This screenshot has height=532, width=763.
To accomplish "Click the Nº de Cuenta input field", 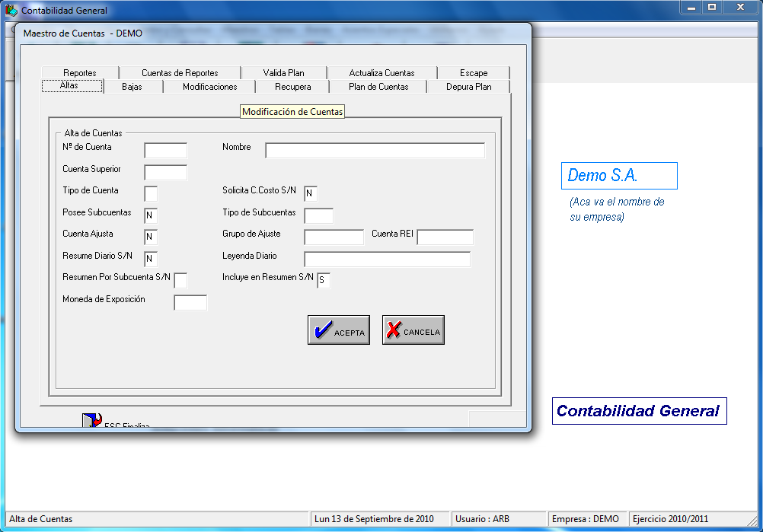I will point(165,150).
